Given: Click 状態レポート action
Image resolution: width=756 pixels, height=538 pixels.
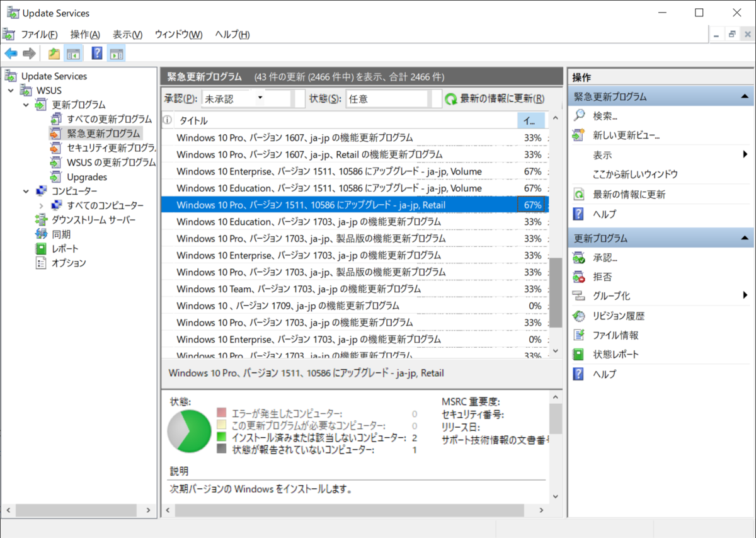Looking at the screenshot, I should click(616, 355).
